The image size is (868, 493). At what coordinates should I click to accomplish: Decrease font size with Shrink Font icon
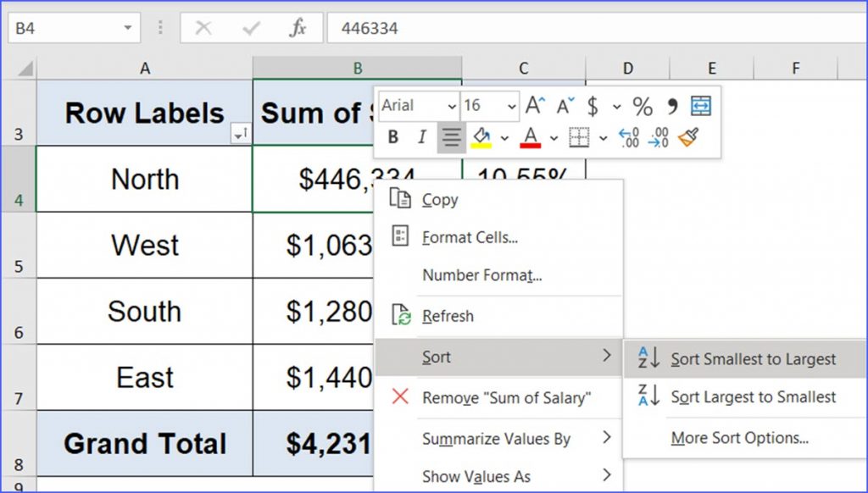(x=563, y=106)
